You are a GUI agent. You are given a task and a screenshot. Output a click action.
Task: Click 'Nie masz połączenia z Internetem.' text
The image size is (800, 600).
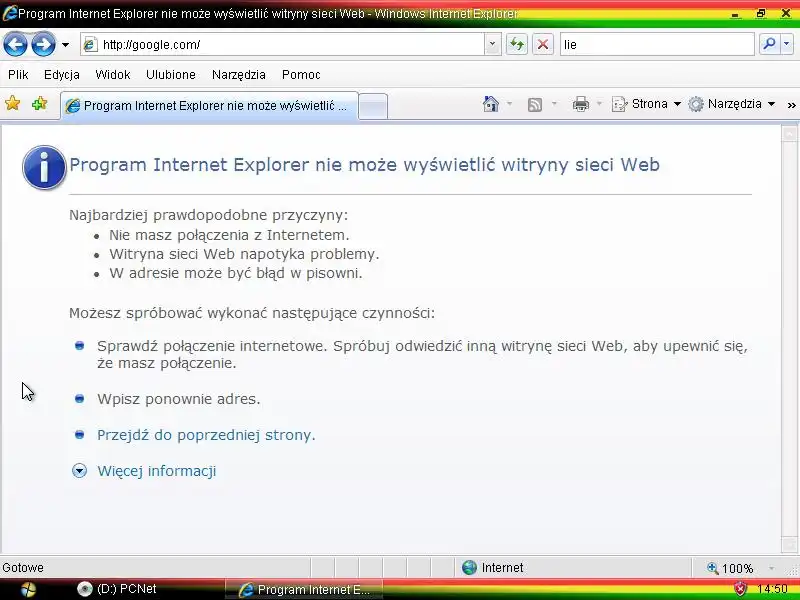pos(229,235)
